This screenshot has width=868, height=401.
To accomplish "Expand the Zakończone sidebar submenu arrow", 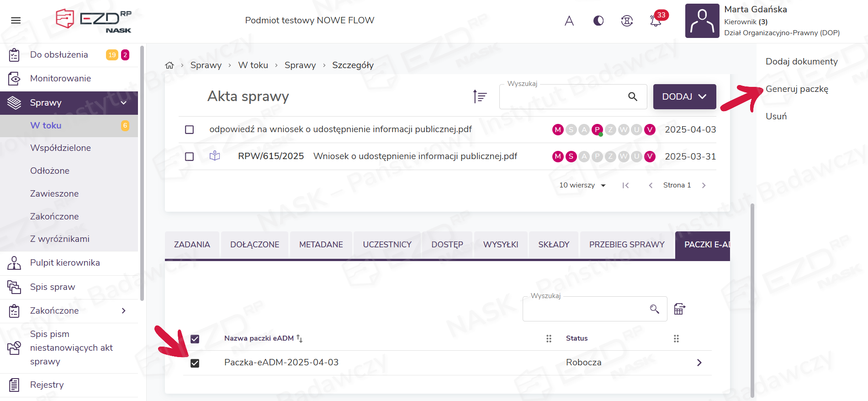I will [x=123, y=311].
